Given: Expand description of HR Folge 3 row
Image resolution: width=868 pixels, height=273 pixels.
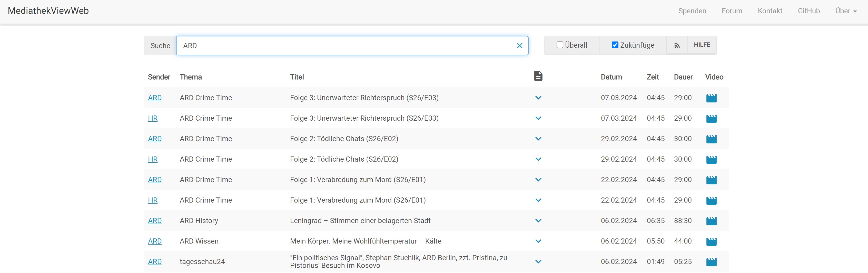Looking at the screenshot, I should pos(538,119).
